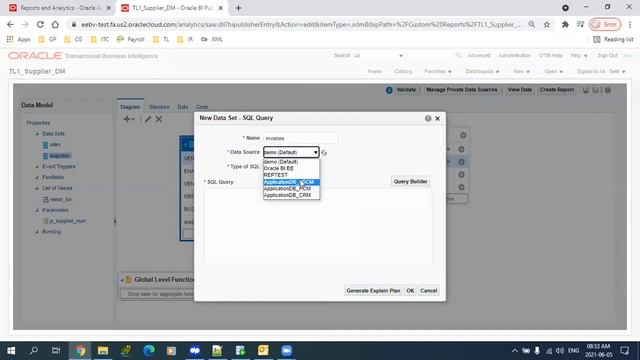Open the Query Builder
The height and width of the screenshot is (360, 640).
tap(410, 181)
